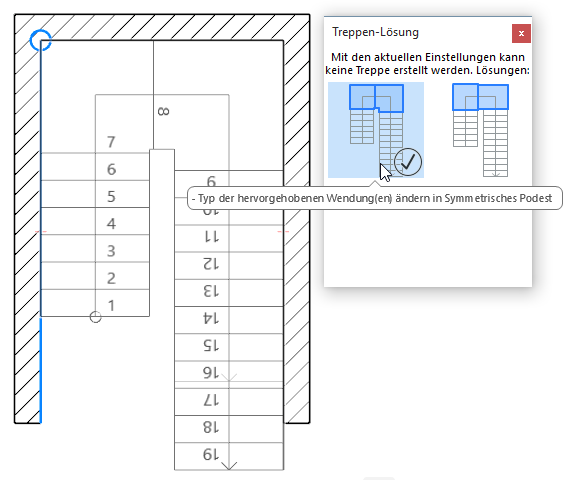Click stair step number 13
The width and height of the screenshot is (583, 480).
tap(211, 291)
